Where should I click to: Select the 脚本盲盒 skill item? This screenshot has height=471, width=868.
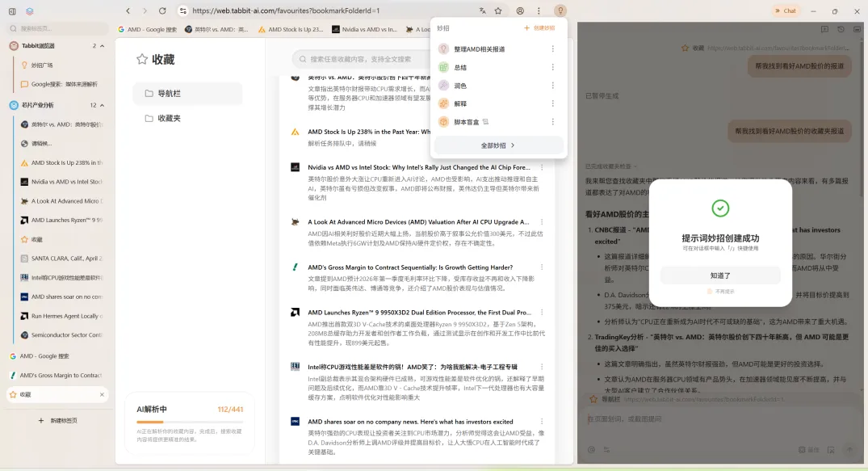pos(467,122)
